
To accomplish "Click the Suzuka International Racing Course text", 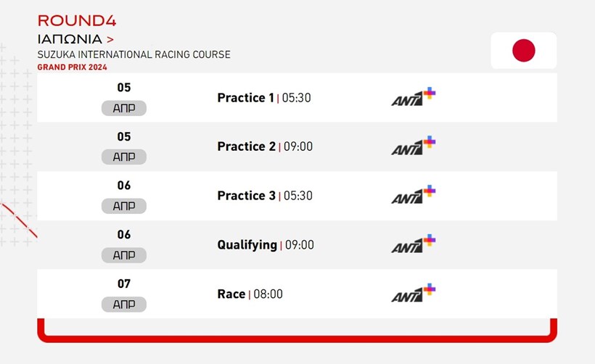I will pos(134,54).
